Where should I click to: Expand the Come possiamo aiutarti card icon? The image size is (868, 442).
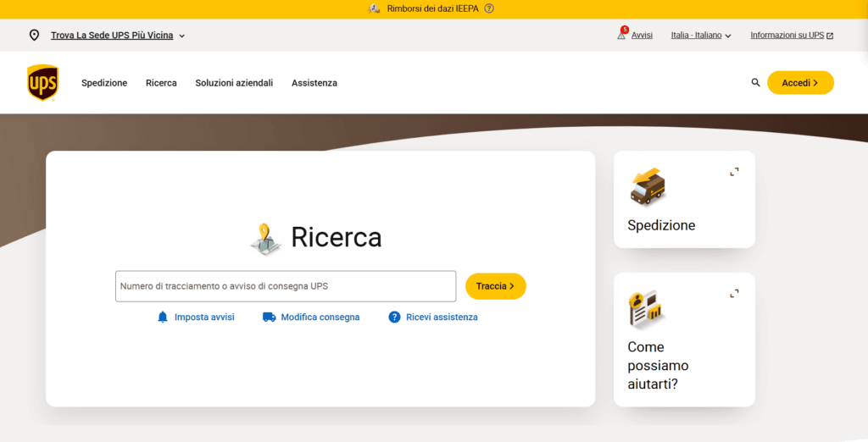734,294
